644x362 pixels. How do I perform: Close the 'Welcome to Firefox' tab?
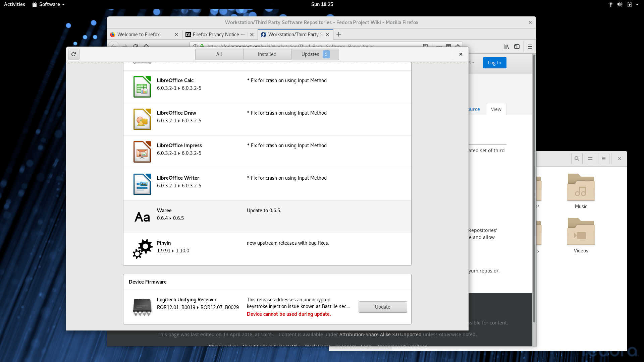point(176,35)
